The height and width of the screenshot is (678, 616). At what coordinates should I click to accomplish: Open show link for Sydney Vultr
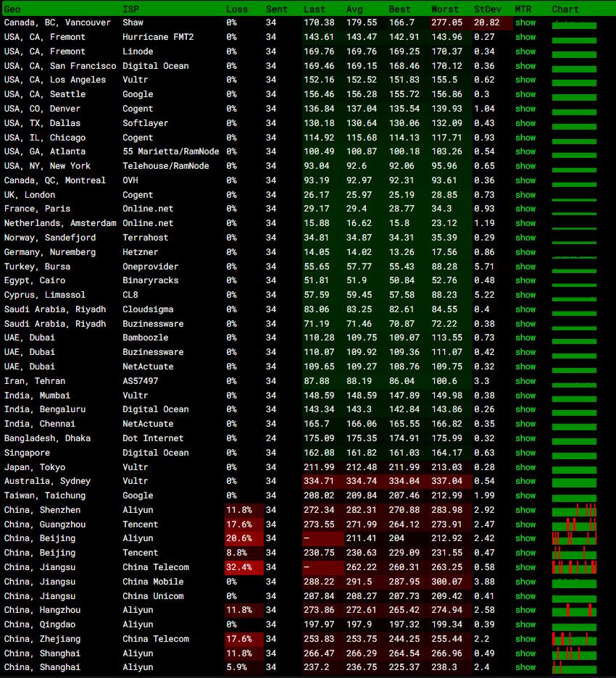click(525, 481)
